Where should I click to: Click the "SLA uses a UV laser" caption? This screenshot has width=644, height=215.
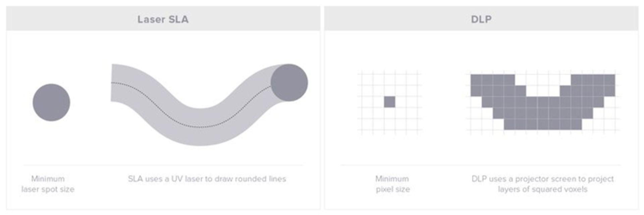tap(207, 179)
